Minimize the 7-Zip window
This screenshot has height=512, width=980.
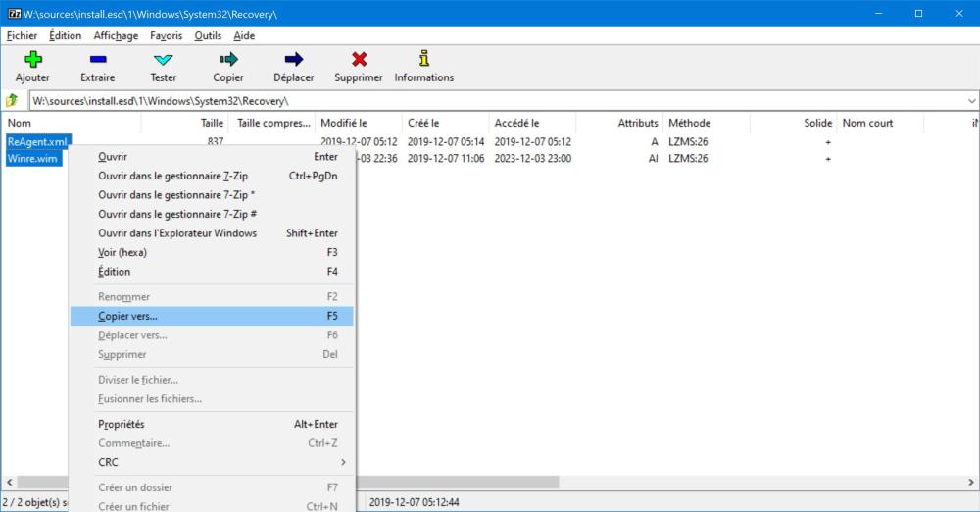pyautogui.click(x=879, y=13)
